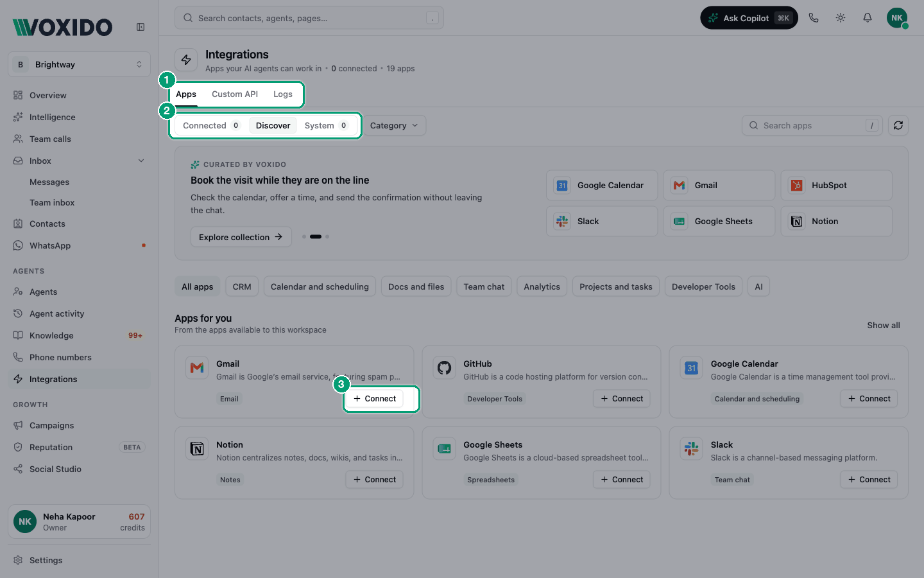The height and width of the screenshot is (578, 924).
Task: Connect the GitHub app
Action: point(622,399)
